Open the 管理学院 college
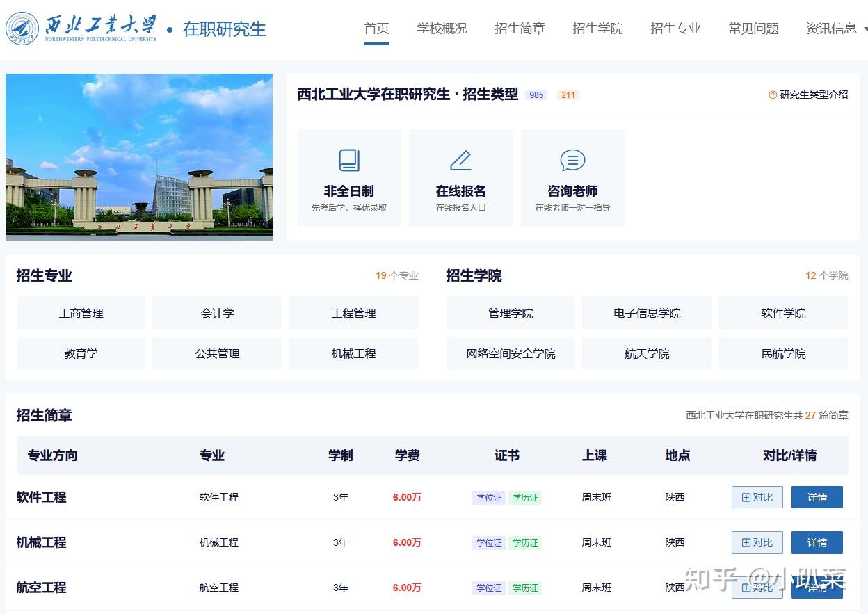 coord(511,314)
